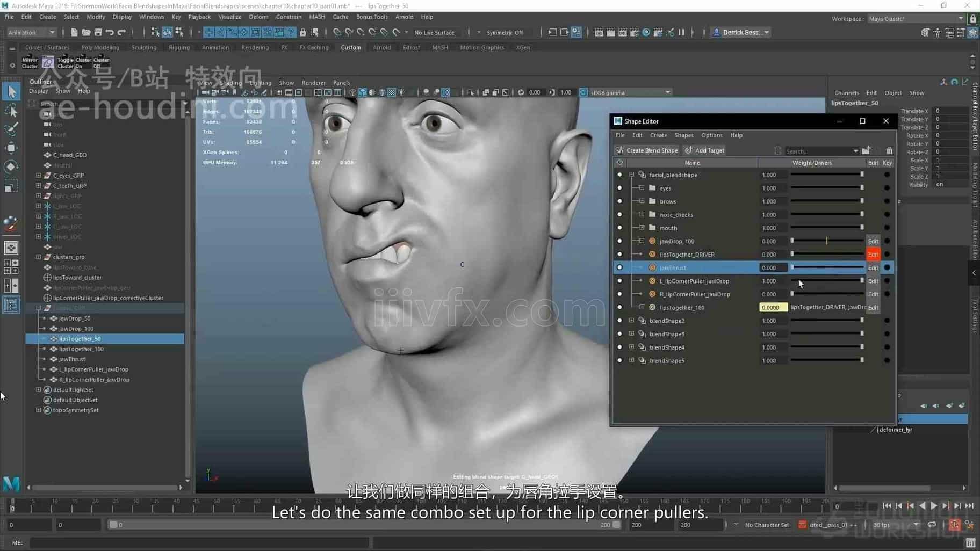Click the lipsTogether_100 weight value field
The image size is (980, 551).
point(773,308)
